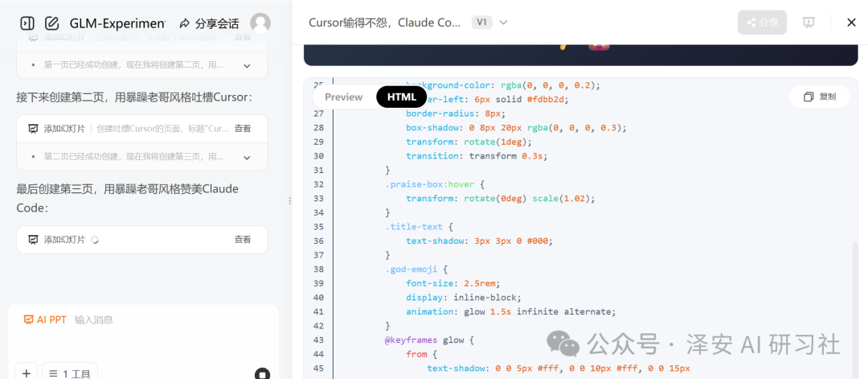Stop generation with stop button
The height and width of the screenshot is (379, 868).
coord(262,373)
